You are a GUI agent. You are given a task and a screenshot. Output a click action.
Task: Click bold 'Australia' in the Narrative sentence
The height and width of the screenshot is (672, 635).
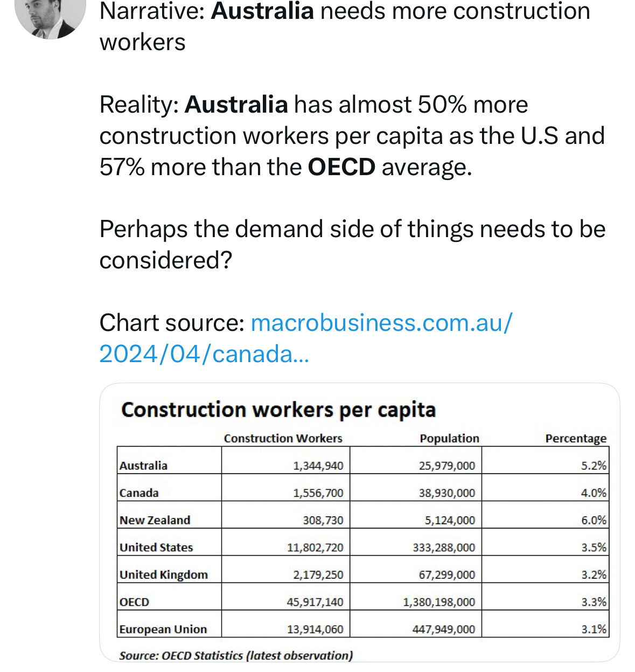click(262, 11)
